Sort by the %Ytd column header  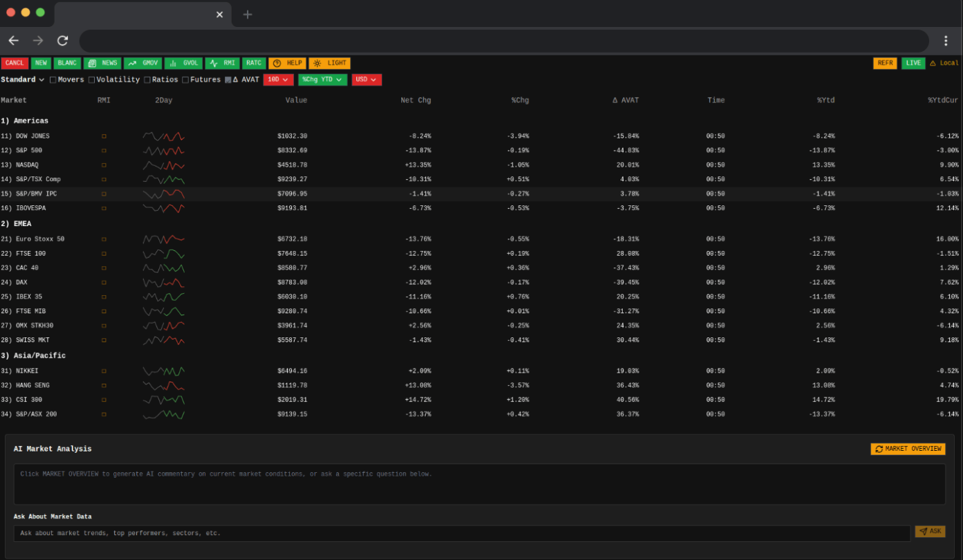pos(825,100)
